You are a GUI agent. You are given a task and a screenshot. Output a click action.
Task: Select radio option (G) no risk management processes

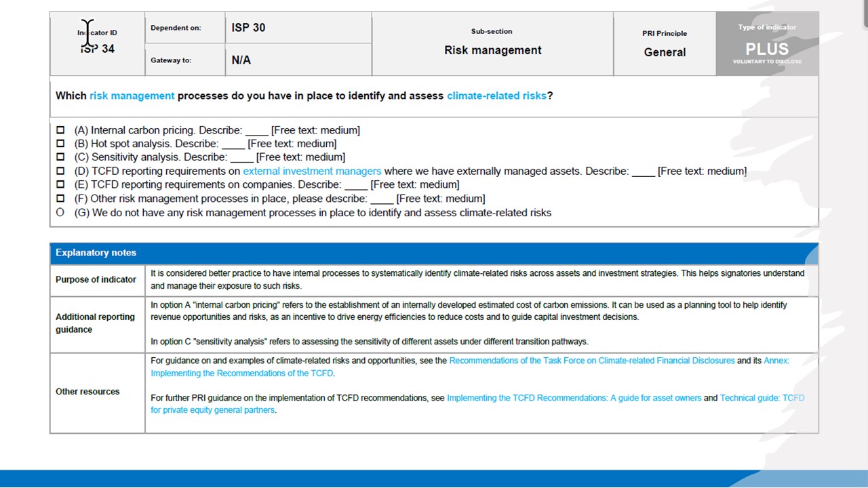click(x=60, y=213)
